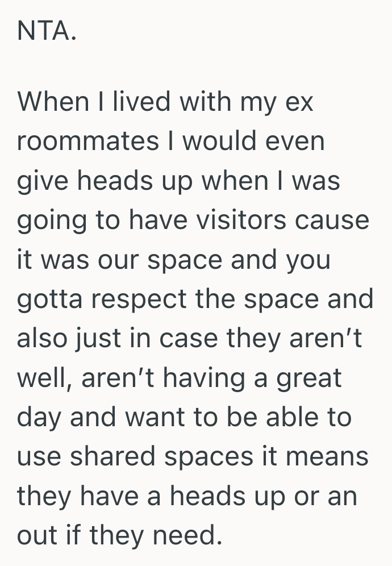Click the word "roommates" in the comment

click(88, 141)
